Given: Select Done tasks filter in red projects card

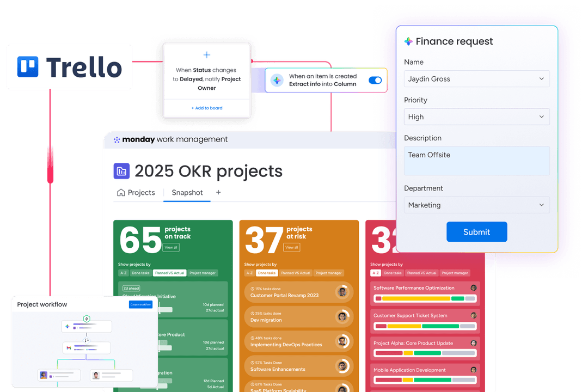Looking at the screenshot, I should [393, 273].
